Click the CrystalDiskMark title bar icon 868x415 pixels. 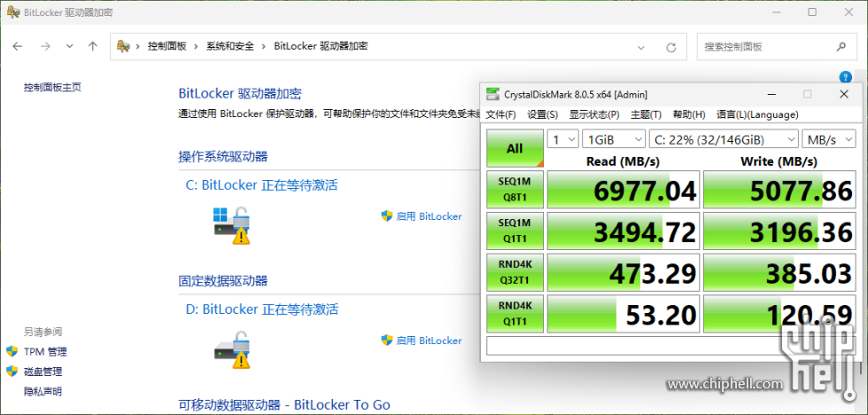pyautogui.click(x=492, y=94)
